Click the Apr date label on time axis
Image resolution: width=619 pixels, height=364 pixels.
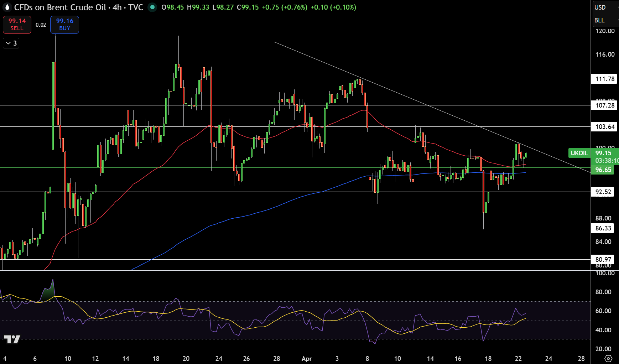tap(307, 359)
